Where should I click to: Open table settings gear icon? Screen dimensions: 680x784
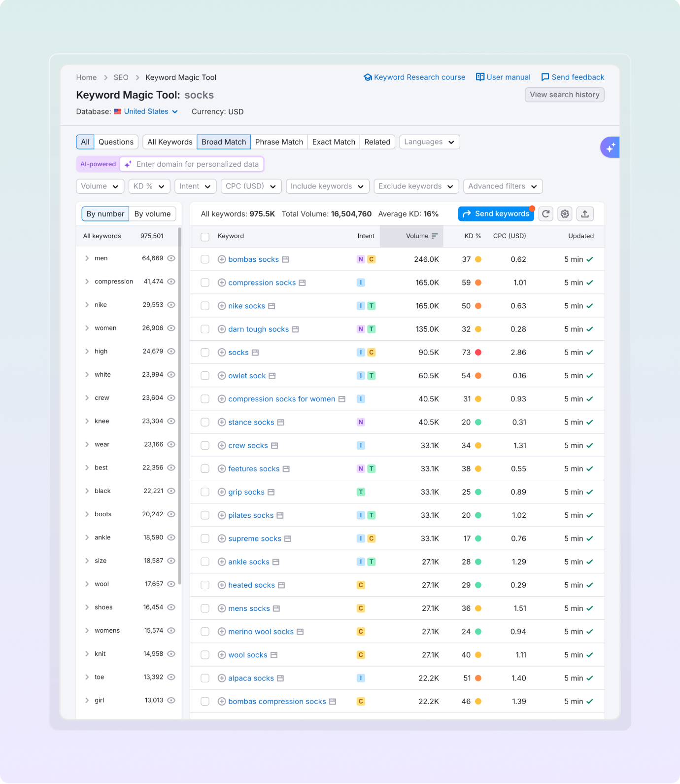(565, 214)
